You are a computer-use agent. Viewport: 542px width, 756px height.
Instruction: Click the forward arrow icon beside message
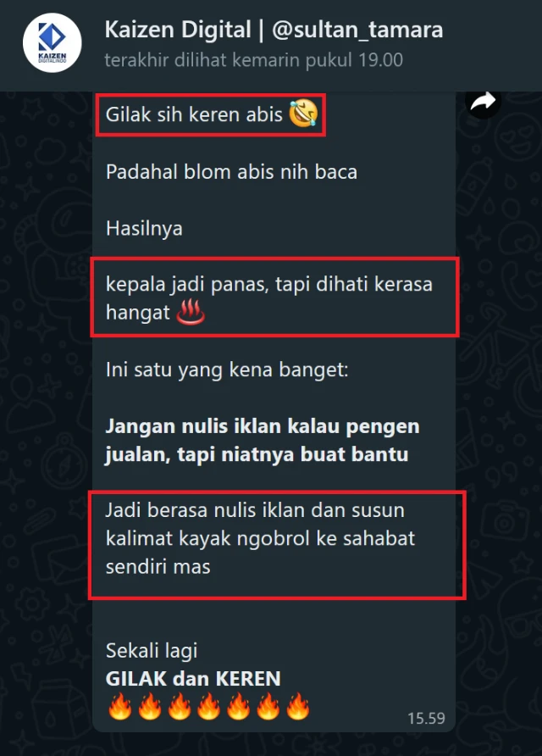[483, 102]
